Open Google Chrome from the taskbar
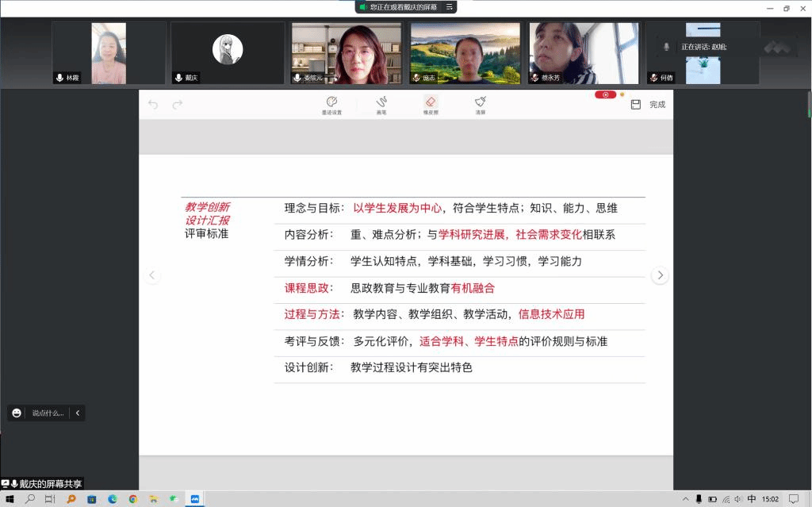 (133, 499)
